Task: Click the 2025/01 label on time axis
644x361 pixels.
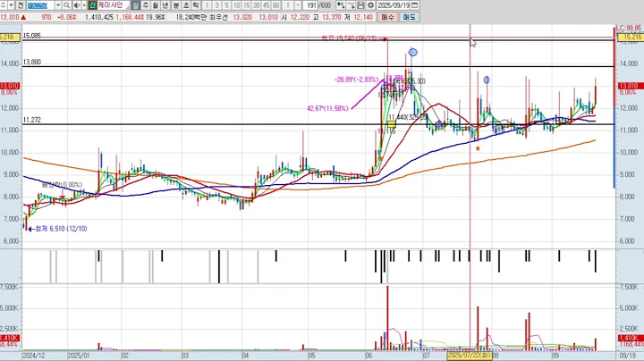Action: 78,356
